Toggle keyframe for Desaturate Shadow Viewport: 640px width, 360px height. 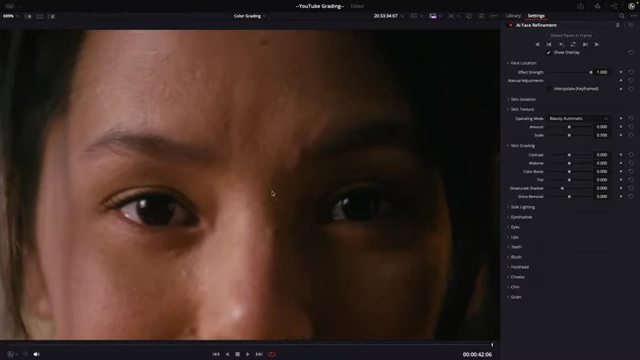click(x=621, y=188)
